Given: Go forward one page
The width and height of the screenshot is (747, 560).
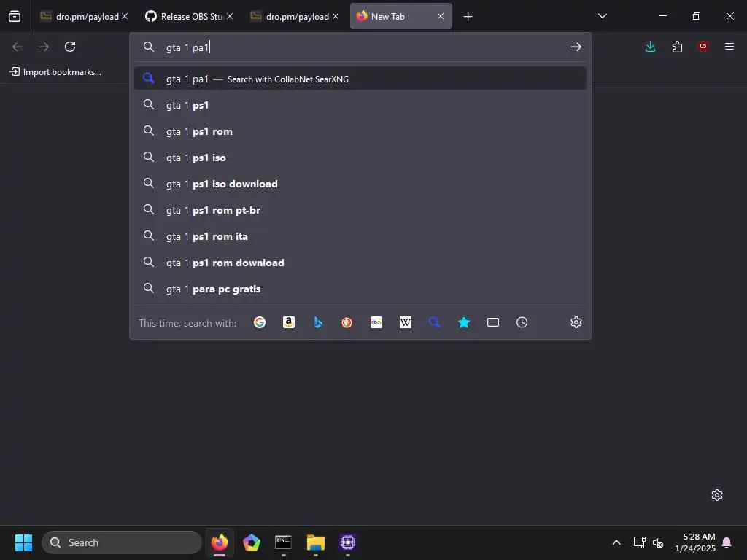Looking at the screenshot, I should click(x=43, y=47).
